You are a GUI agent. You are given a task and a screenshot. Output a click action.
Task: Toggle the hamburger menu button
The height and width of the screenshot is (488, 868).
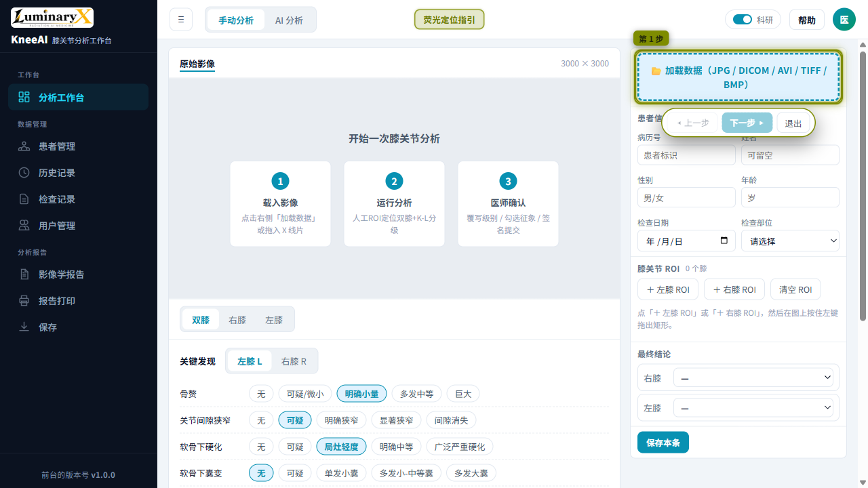[181, 20]
